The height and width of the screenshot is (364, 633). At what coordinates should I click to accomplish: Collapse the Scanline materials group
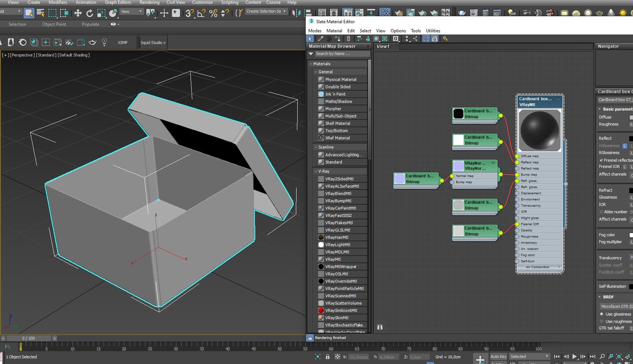(x=316, y=147)
